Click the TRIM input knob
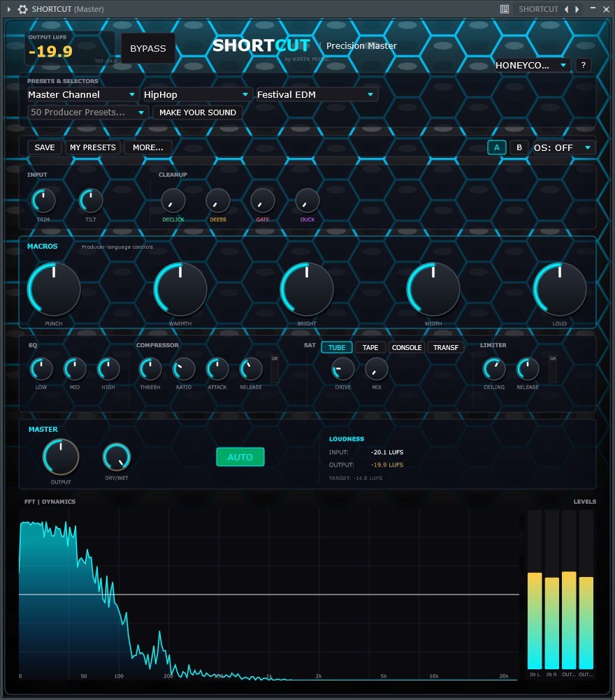 [43, 200]
